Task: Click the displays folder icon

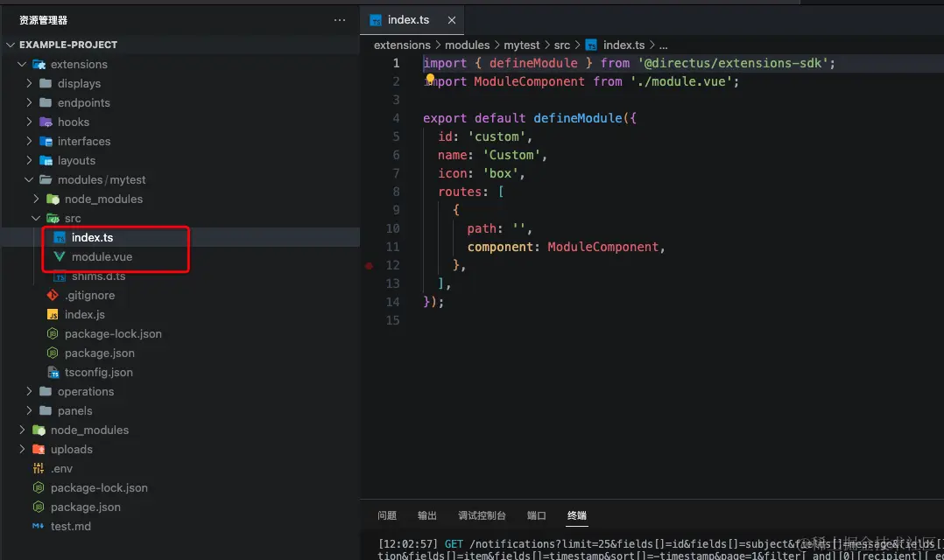Action: 46,84
